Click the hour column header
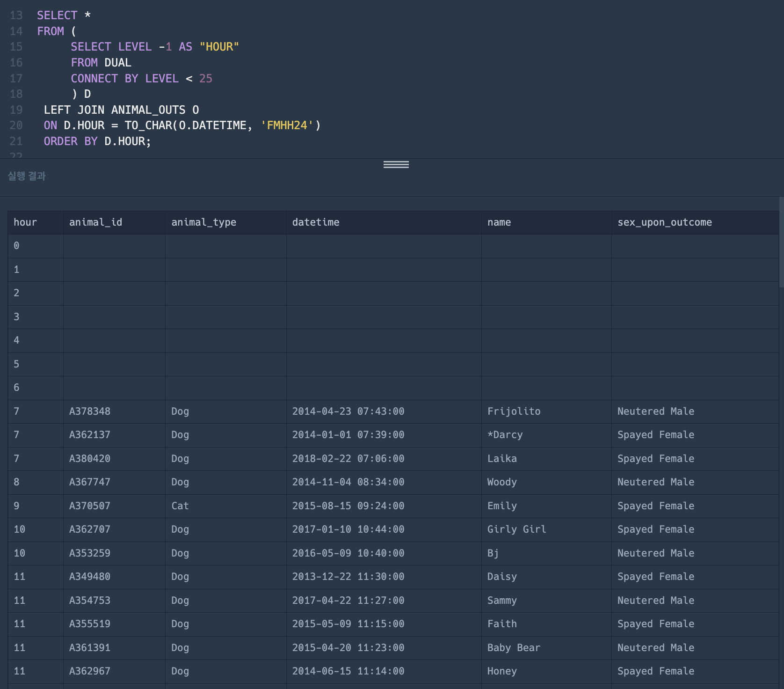Image resolution: width=784 pixels, height=689 pixels. point(25,222)
